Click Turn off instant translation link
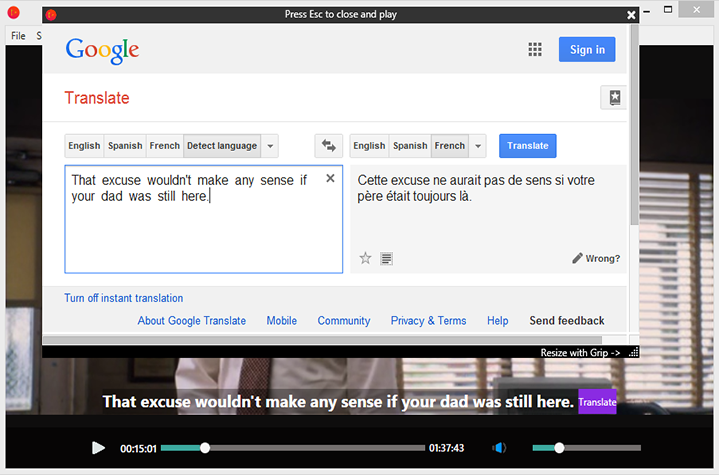This screenshot has height=475, width=719. click(x=123, y=298)
